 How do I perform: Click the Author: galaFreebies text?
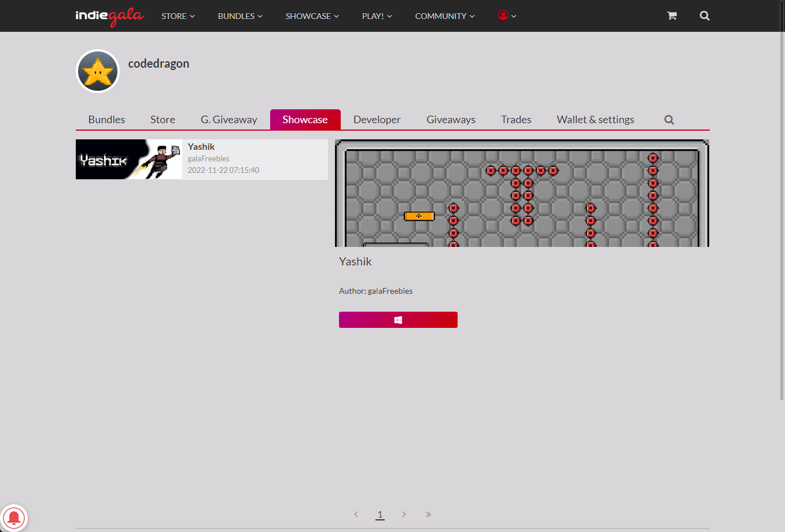(x=375, y=291)
